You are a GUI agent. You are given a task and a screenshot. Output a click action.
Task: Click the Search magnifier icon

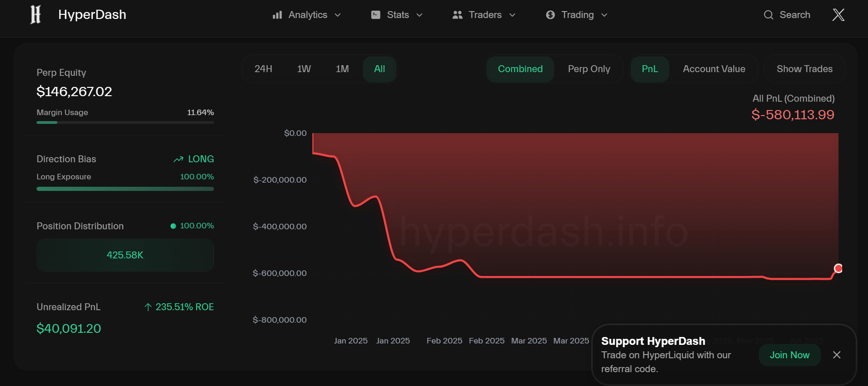pos(768,15)
